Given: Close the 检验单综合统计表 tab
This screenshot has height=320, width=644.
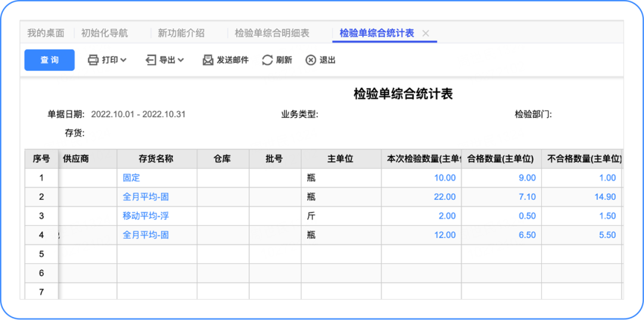Looking at the screenshot, I should click(x=425, y=33).
